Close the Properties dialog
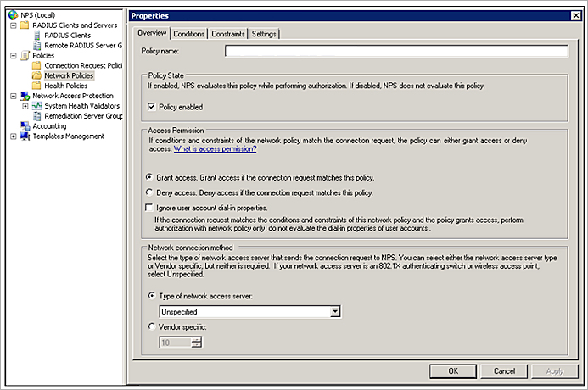The width and height of the screenshot is (588, 390). [x=575, y=15]
